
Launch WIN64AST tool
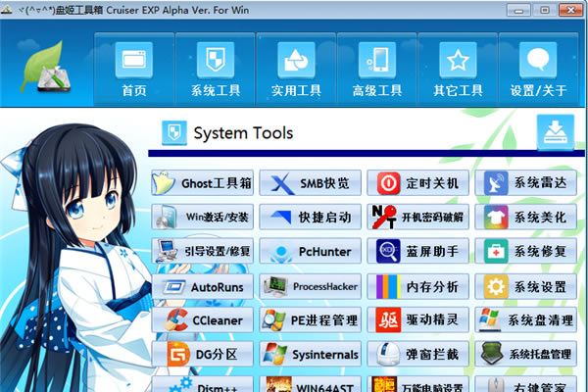310,384
